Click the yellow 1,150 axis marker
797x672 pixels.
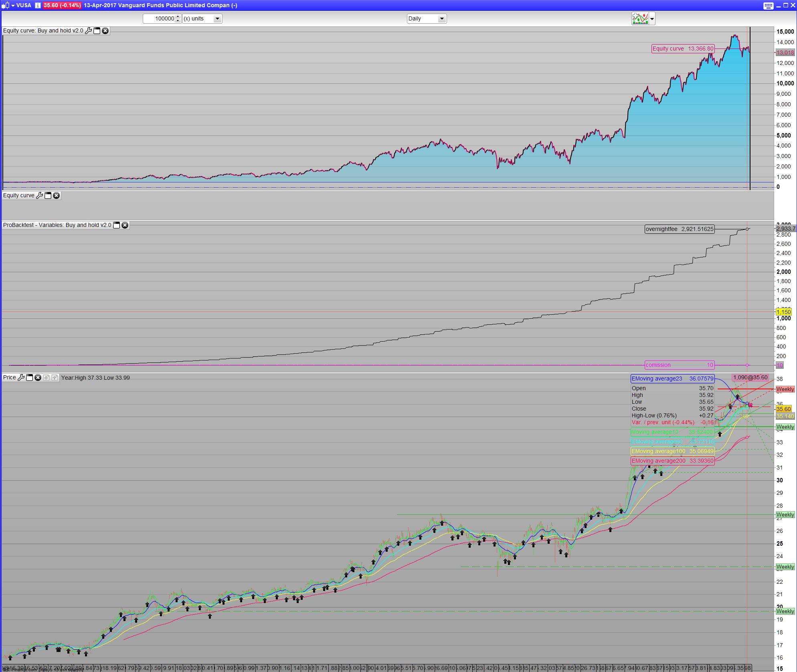(783, 312)
